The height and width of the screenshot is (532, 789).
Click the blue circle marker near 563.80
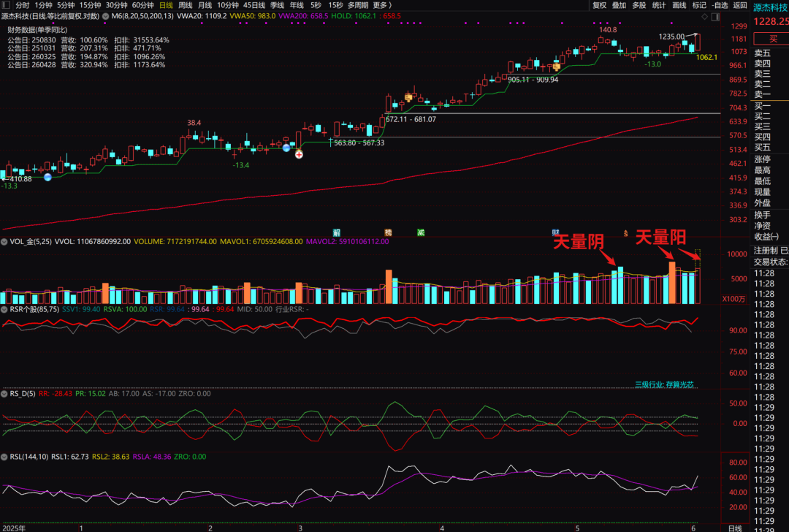point(286,148)
